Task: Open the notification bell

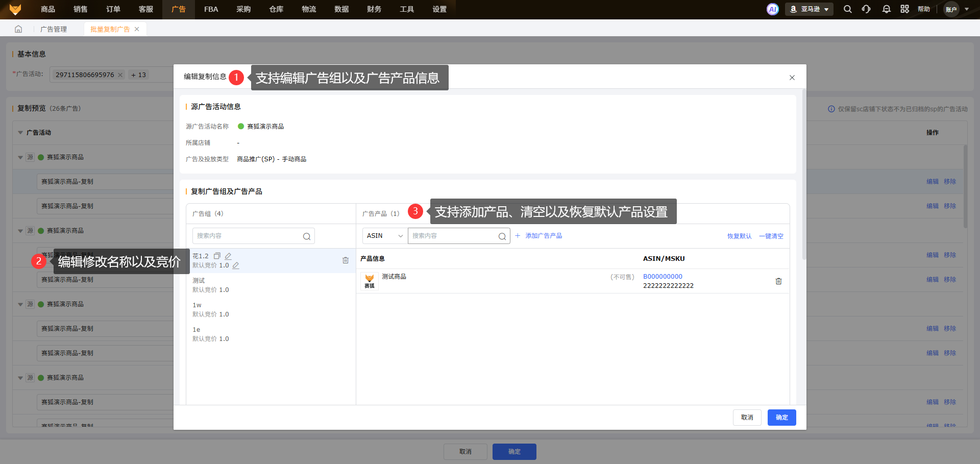Action: point(886,9)
